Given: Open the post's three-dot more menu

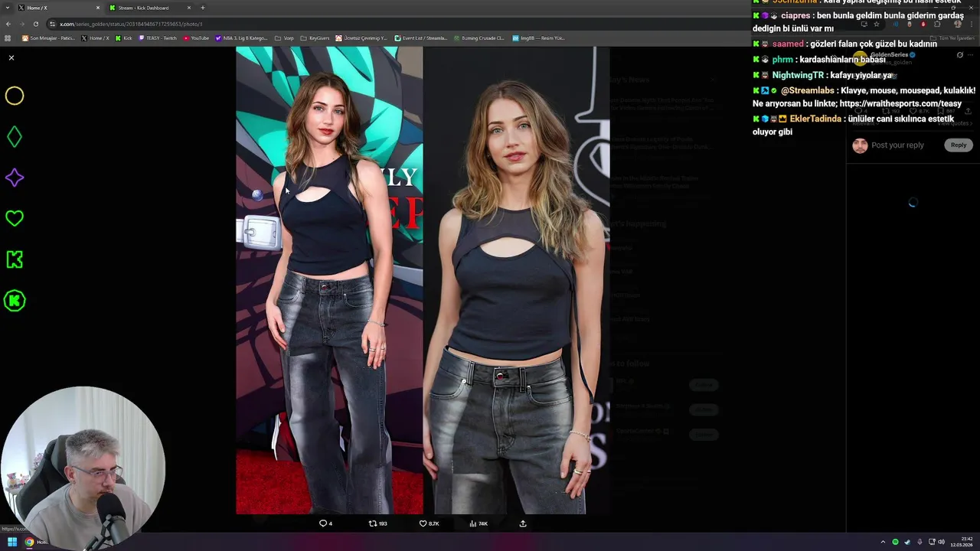Looking at the screenshot, I should pyautogui.click(x=971, y=55).
